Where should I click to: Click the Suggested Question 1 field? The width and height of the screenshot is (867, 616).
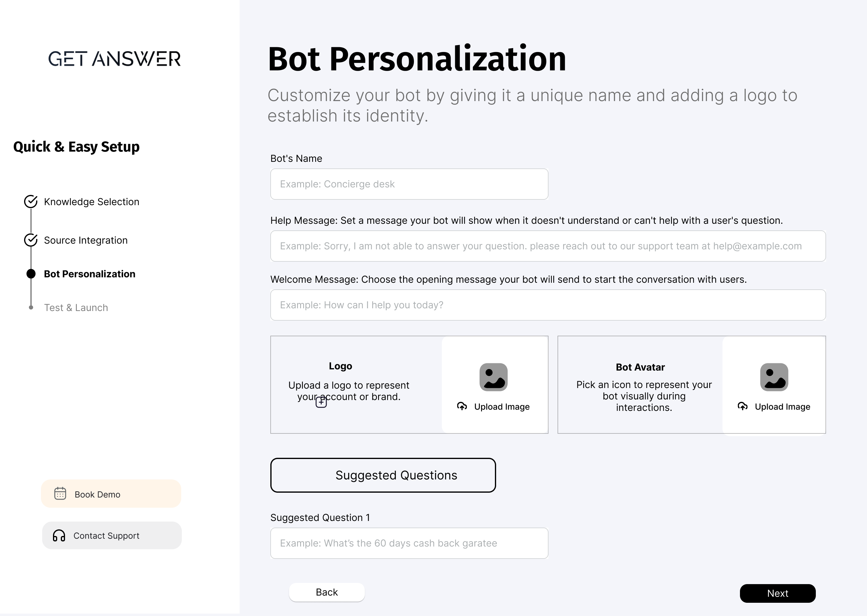409,543
